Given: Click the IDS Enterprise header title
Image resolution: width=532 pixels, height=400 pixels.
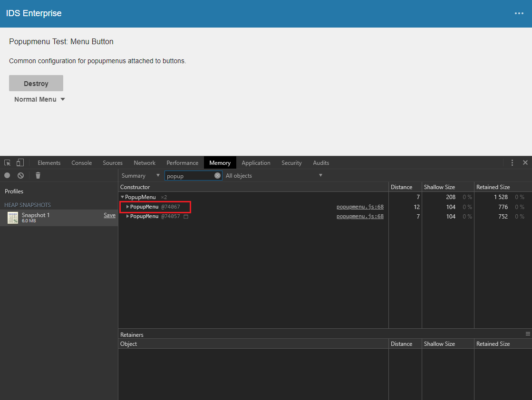Looking at the screenshot, I should pyautogui.click(x=34, y=13).
